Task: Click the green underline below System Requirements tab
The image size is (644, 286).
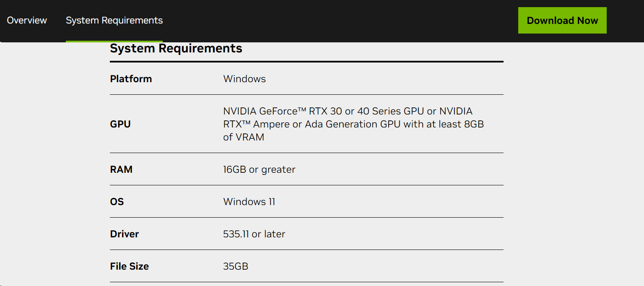Action: point(114,41)
